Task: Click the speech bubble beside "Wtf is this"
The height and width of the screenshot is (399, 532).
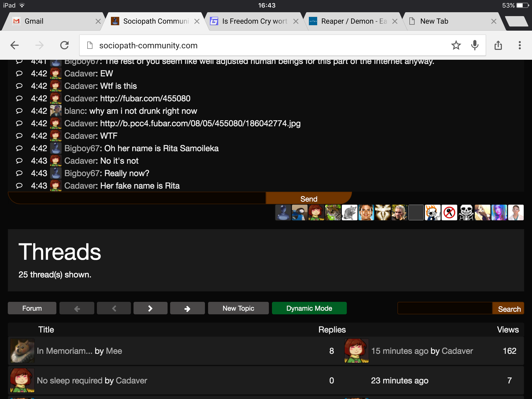Action: coord(19,86)
